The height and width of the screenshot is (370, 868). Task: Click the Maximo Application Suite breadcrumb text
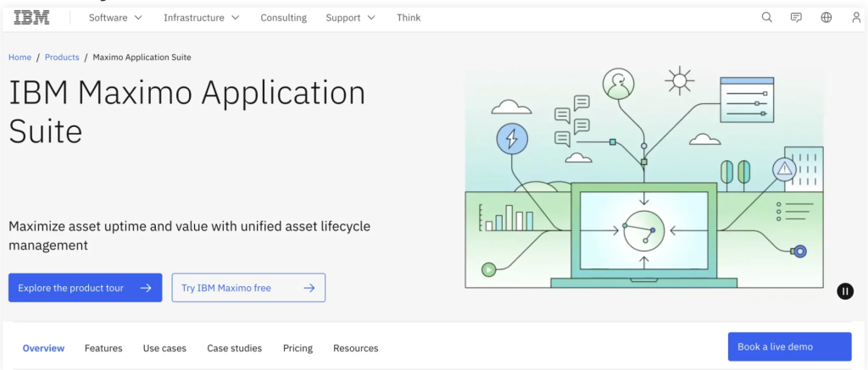coord(142,57)
